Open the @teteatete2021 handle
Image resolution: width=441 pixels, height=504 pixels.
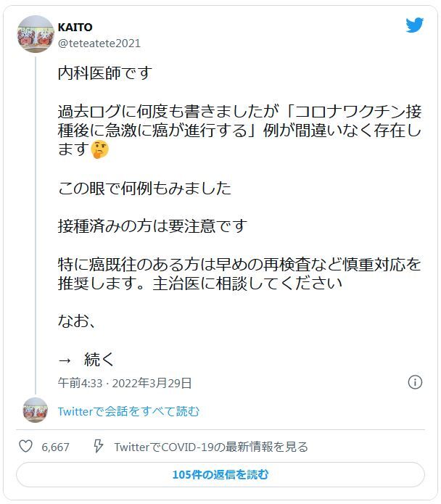tap(99, 43)
